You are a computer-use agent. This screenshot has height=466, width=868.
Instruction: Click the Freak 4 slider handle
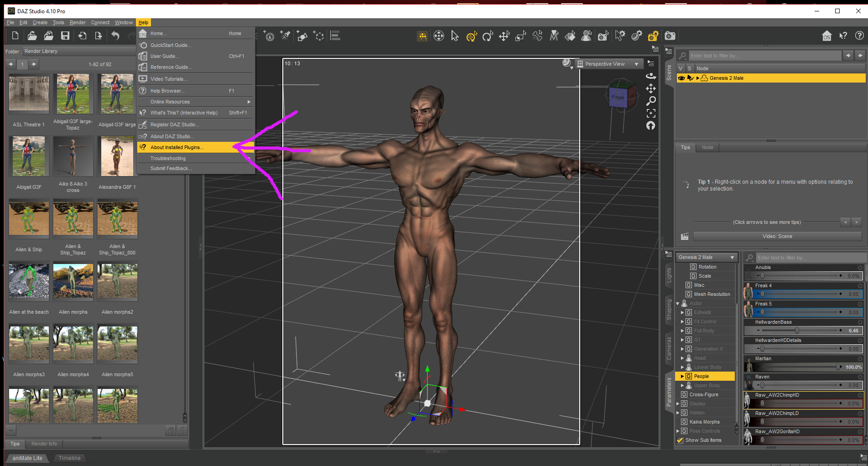762,294
